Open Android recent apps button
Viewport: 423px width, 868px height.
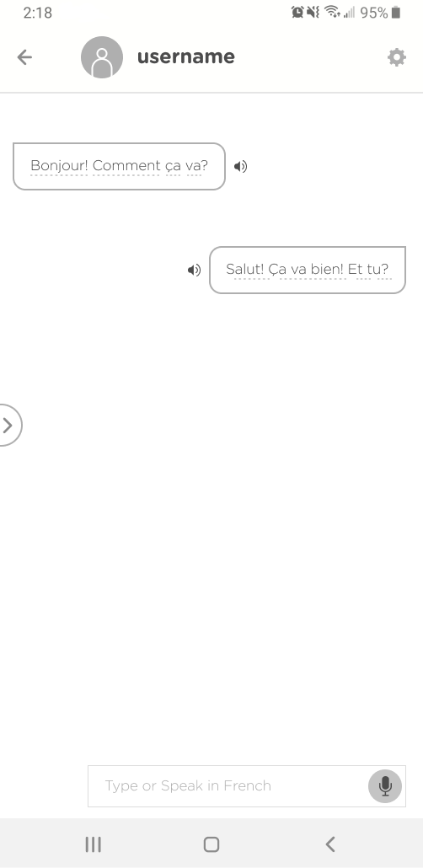pos(93,844)
